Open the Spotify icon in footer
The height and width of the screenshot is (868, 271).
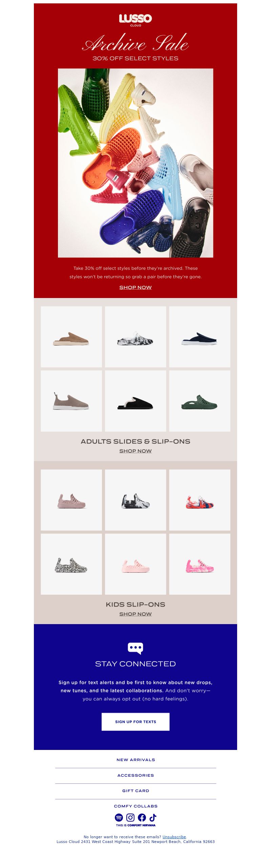(119, 817)
